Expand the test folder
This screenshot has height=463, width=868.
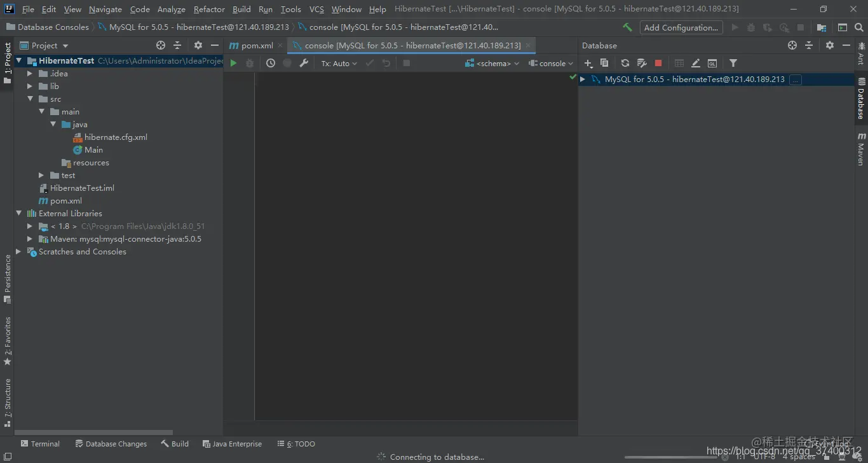coord(41,176)
